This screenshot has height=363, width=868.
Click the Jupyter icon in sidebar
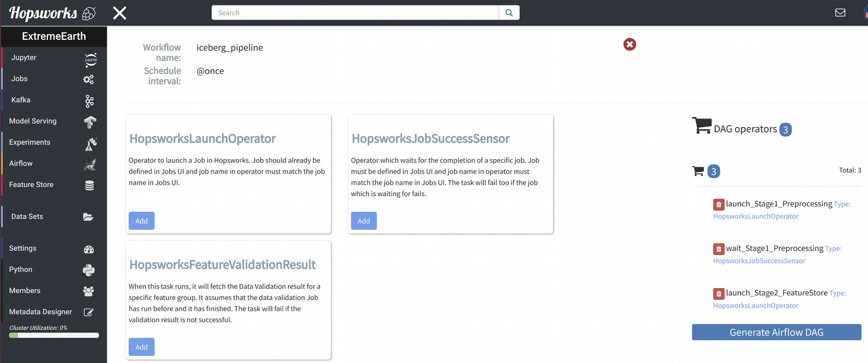click(x=91, y=60)
